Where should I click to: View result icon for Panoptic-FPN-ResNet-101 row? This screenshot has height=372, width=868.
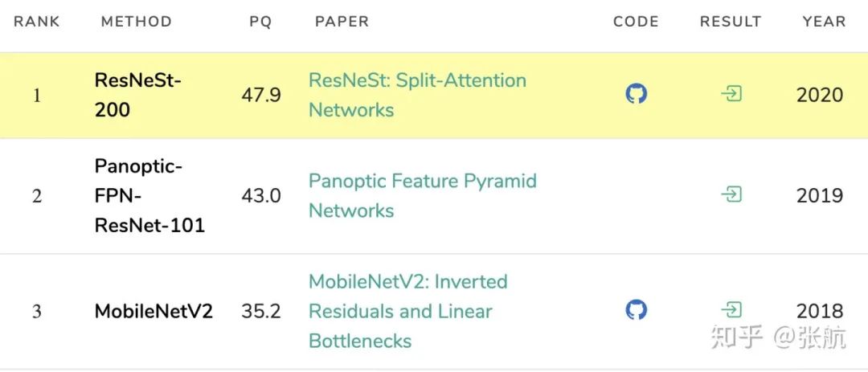coord(731,194)
